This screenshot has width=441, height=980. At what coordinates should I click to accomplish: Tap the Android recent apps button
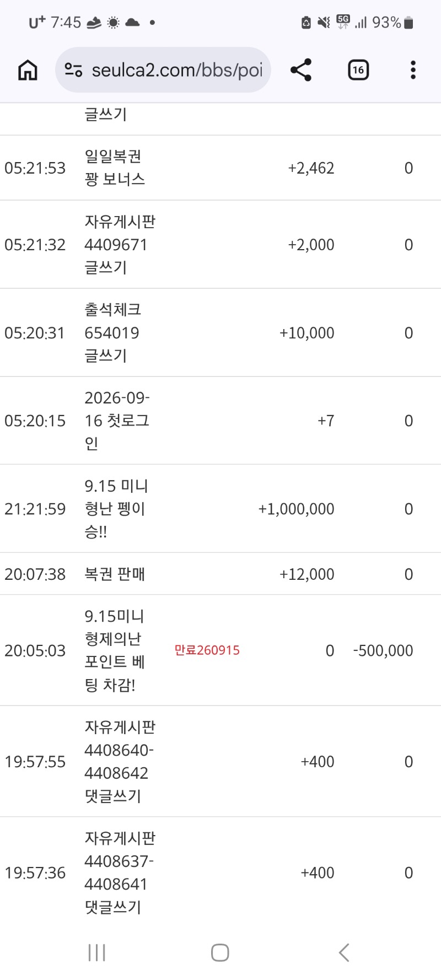coord(97,952)
